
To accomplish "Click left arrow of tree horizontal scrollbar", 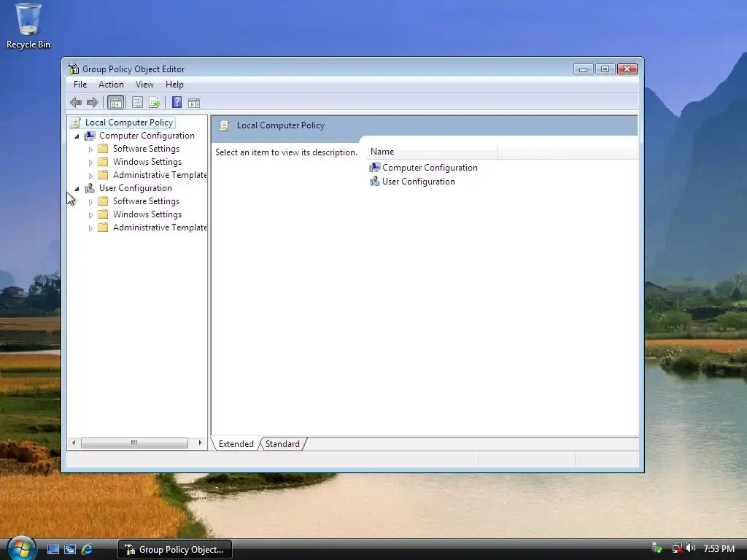I will [74, 443].
